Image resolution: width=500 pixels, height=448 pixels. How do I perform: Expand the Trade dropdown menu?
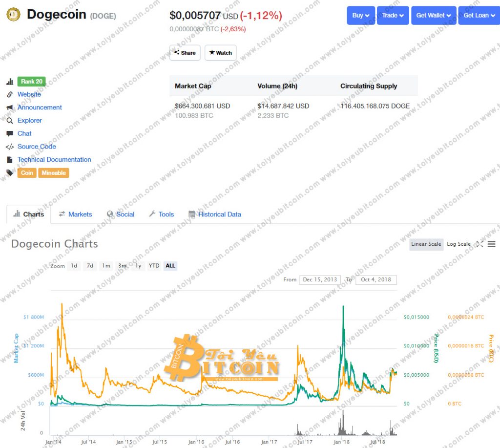(393, 15)
